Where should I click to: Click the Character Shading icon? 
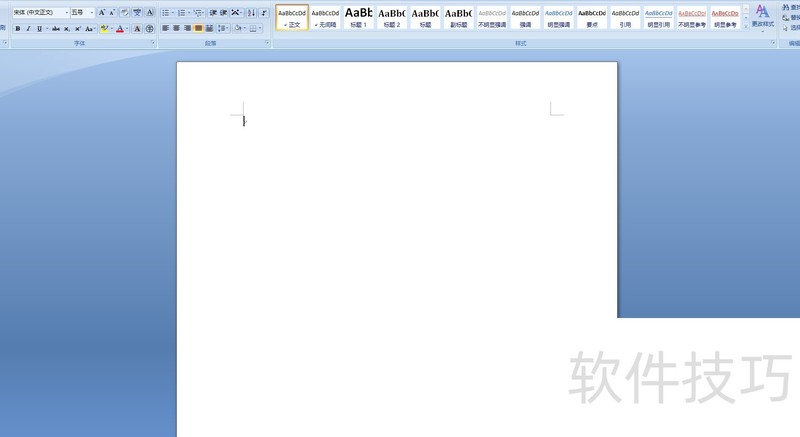137,29
